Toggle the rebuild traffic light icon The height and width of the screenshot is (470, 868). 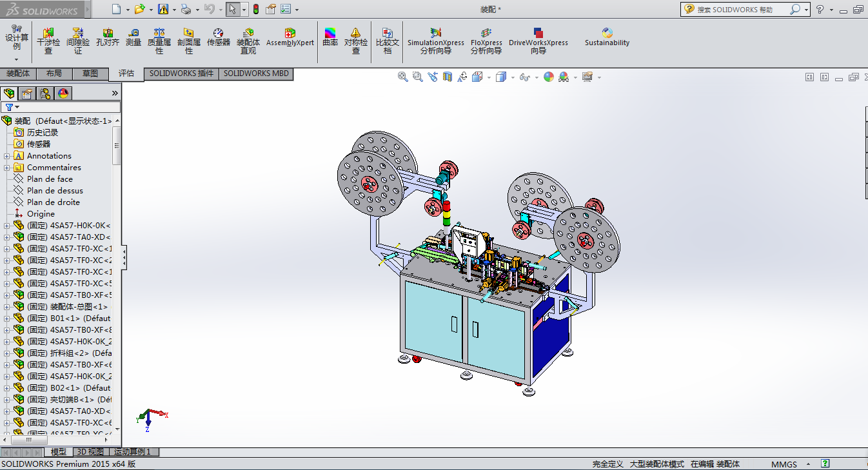pyautogui.click(x=255, y=9)
